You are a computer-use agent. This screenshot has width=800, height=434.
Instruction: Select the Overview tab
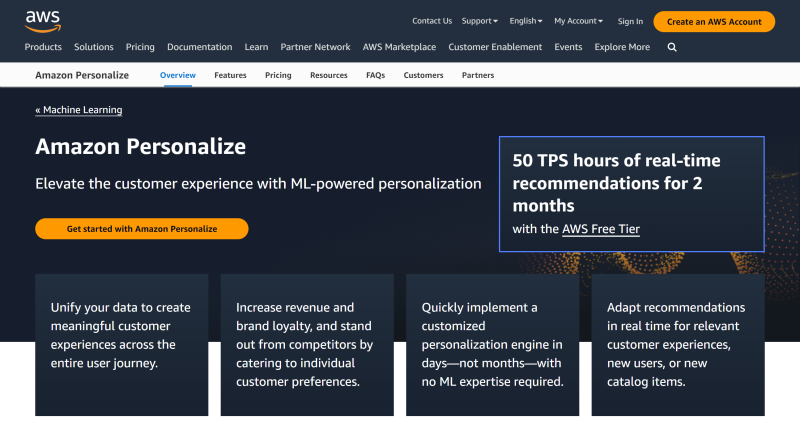(x=178, y=75)
